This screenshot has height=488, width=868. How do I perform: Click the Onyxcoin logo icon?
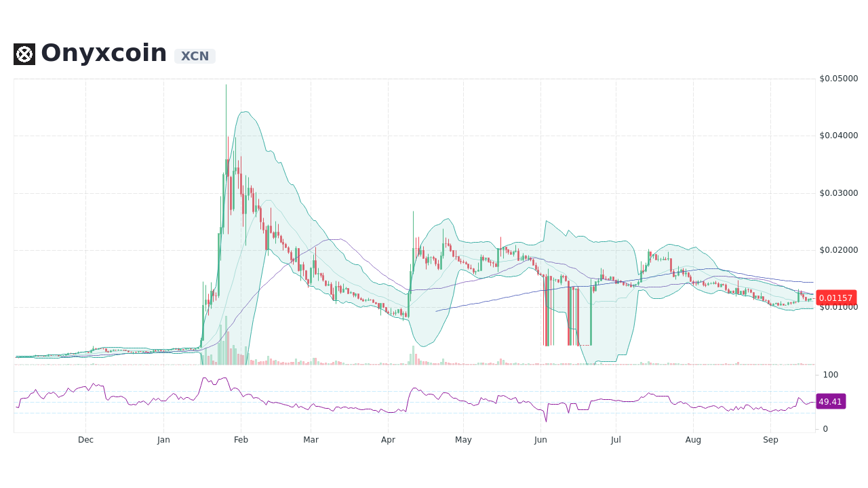(x=24, y=54)
